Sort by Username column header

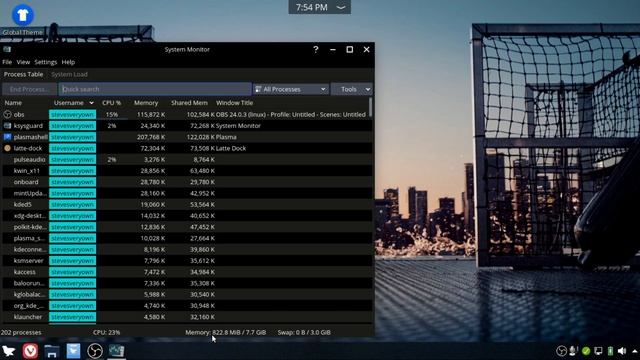73,103
